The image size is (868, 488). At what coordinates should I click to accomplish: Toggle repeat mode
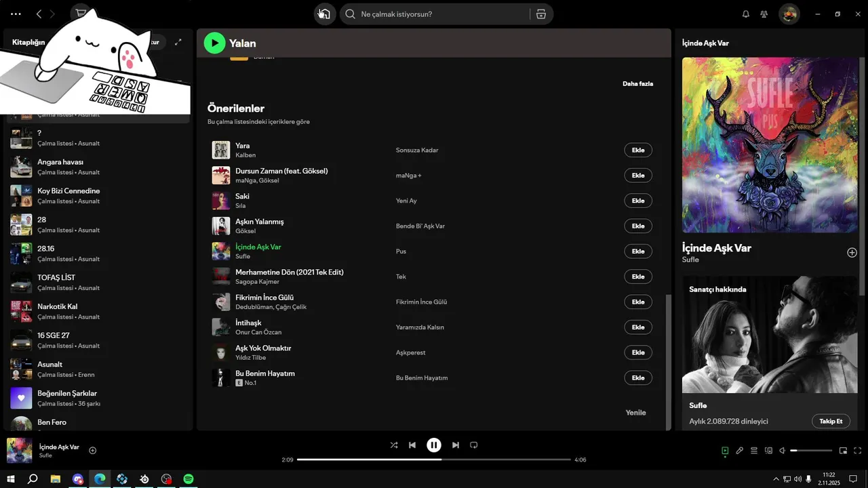click(474, 445)
